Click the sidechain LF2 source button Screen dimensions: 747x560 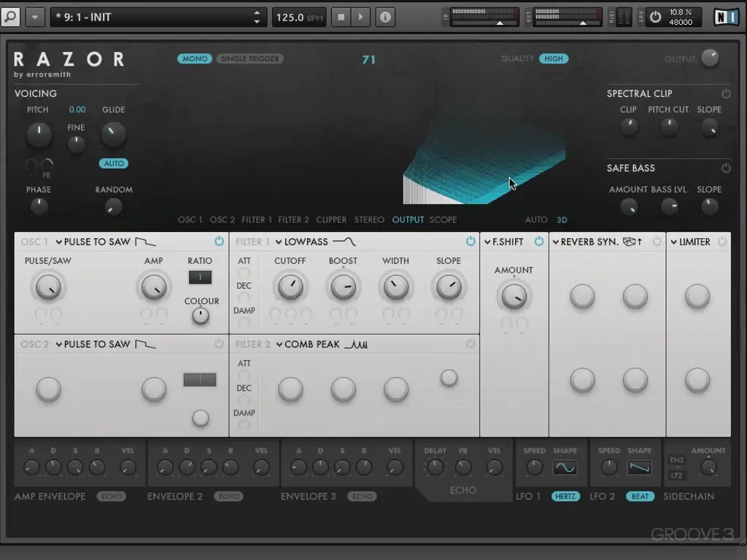click(x=676, y=475)
